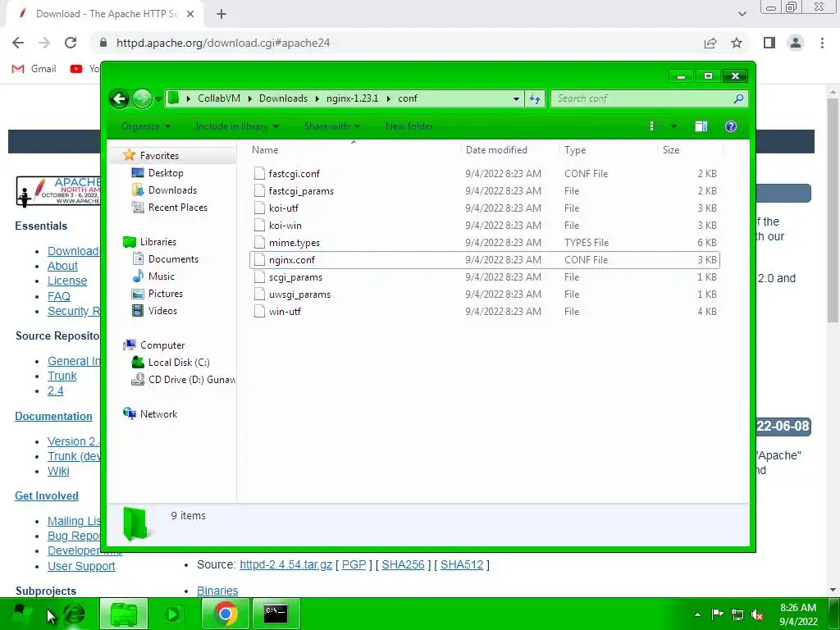Click New folder button
Image resolution: width=840 pixels, height=630 pixels.
[409, 126]
